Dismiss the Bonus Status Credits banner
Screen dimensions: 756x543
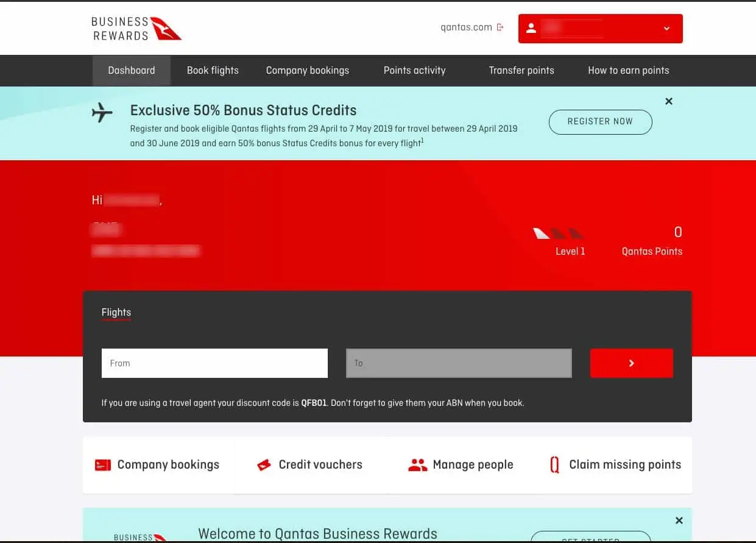point(669,101)
